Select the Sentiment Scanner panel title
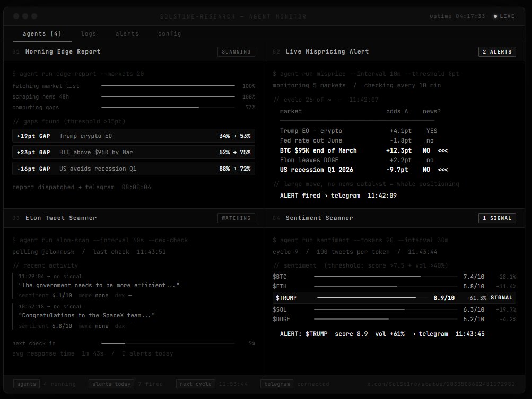Image resolution: width=532 pixels, height=399 pixels. point(319,218)
